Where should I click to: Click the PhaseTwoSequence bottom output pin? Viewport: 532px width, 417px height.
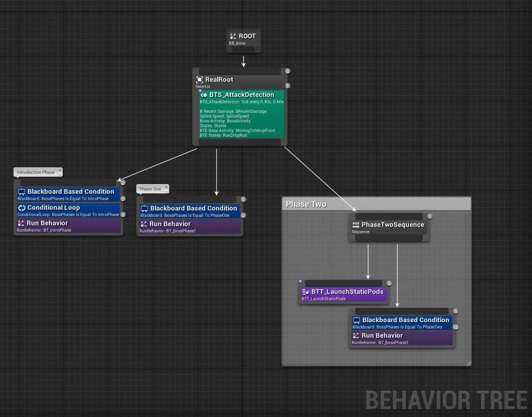[389, 238]
